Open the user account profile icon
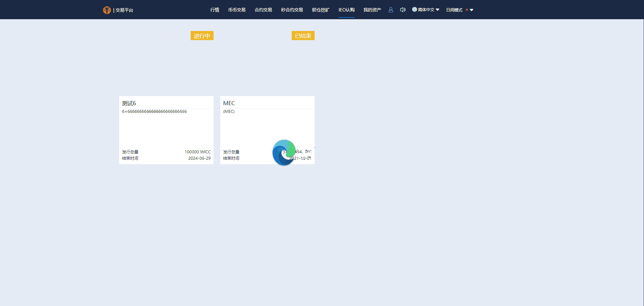Image resolution: width=644 pixels, height=306 pixels. pyautogui.click(x=391, y=10)
